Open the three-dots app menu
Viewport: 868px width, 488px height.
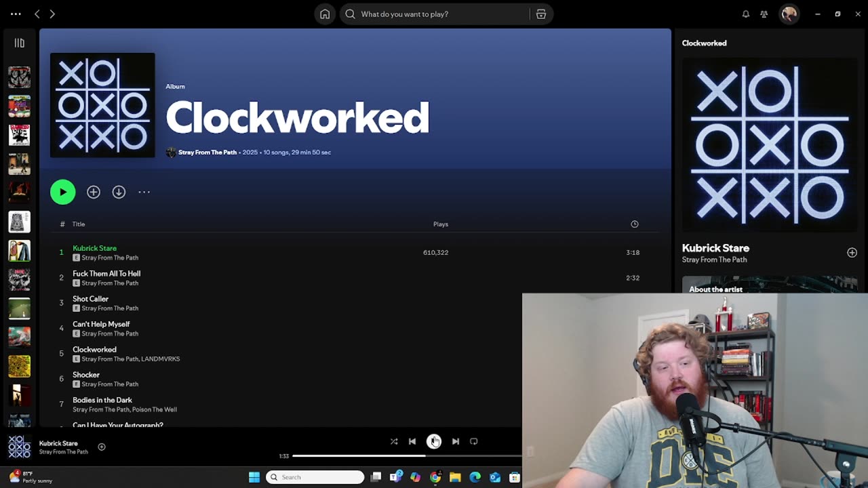click(x=16, y=14)
